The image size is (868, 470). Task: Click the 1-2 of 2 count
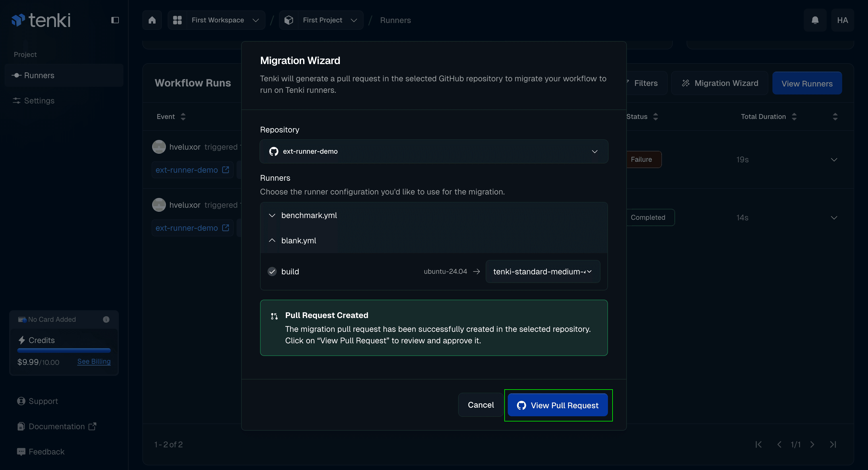tap(168, 444)
